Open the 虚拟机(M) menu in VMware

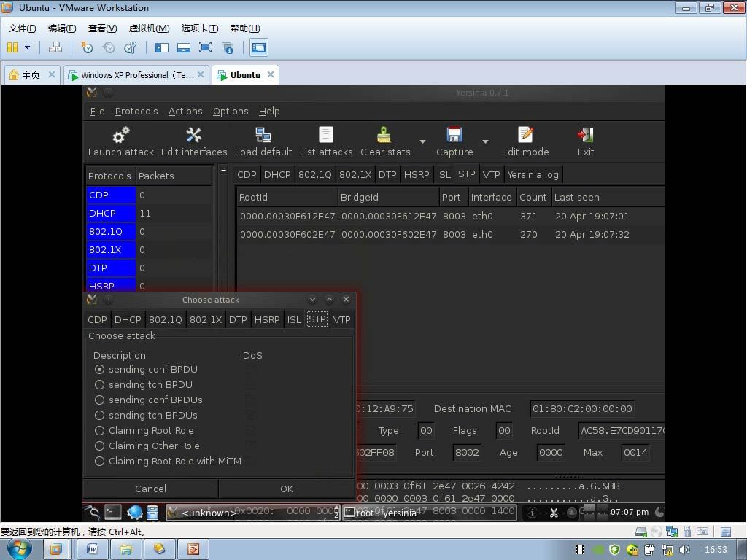click(x=149, y=28)
